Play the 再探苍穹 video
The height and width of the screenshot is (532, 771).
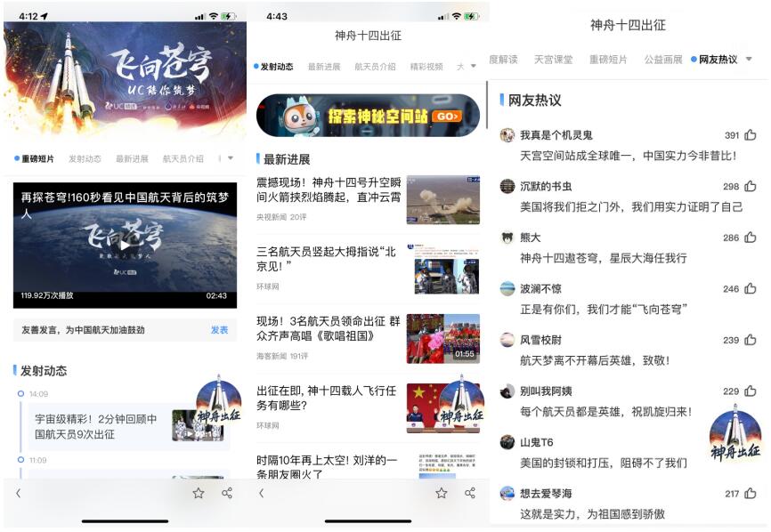pyautogui.click(x=125, y=245)
